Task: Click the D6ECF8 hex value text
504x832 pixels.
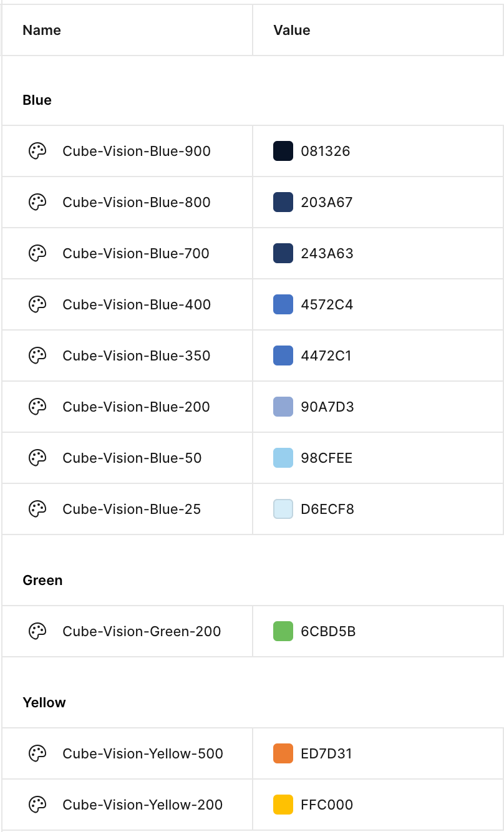Action: (327, 509)
